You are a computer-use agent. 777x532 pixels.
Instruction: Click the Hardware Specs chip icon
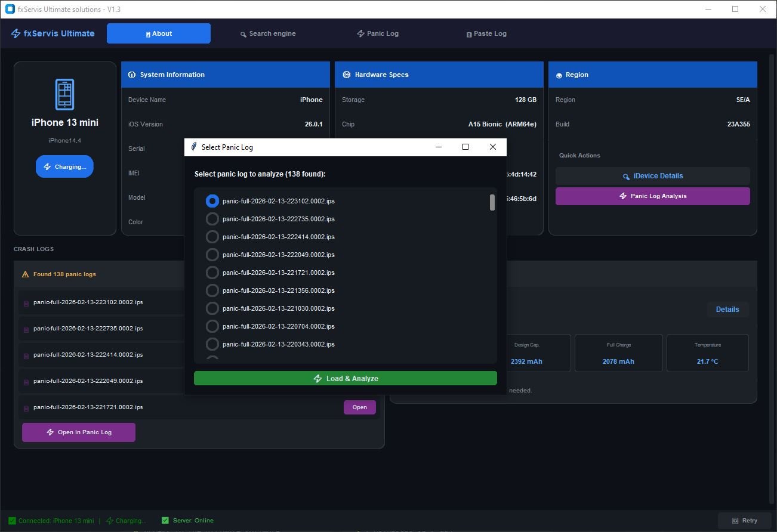click(346, 75)
